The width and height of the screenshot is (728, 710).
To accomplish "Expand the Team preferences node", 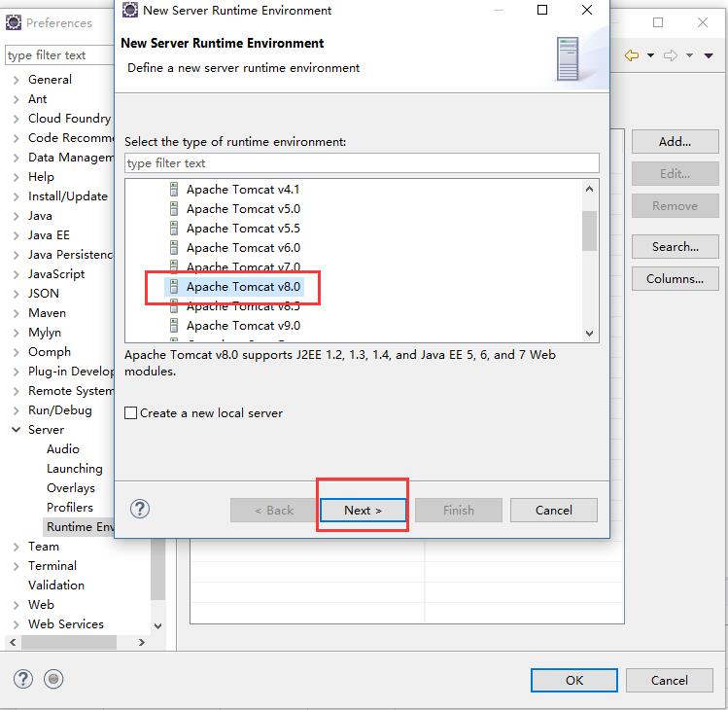I will pos(17,547).
